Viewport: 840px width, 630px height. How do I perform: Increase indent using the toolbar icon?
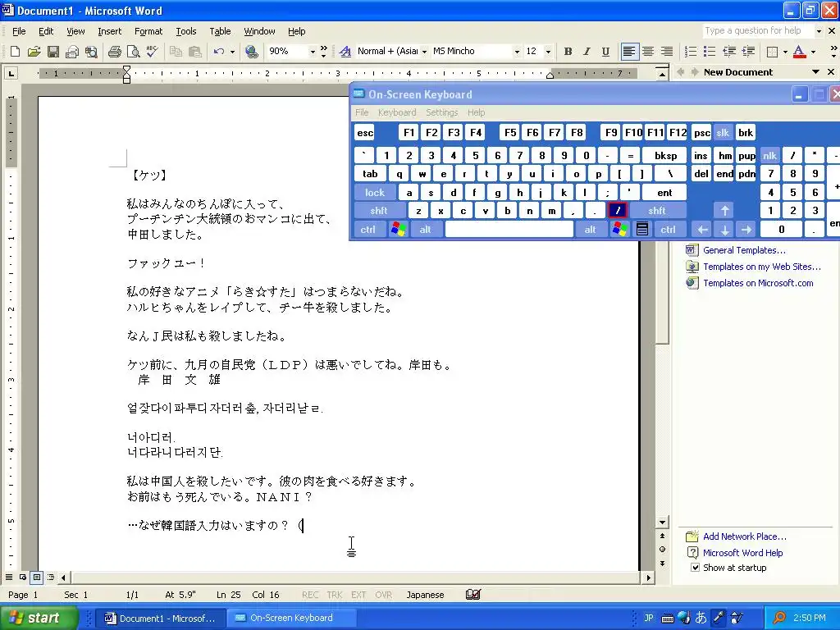point(748,52)
